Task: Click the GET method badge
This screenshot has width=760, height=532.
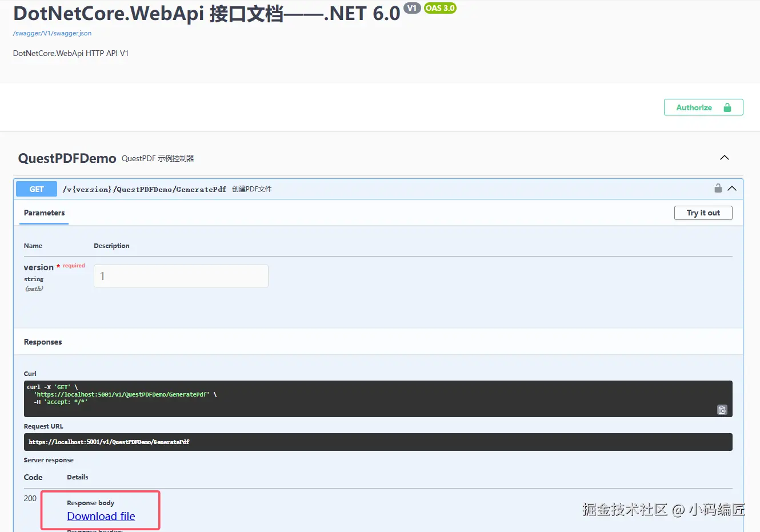Action: [x=37, y=189]
